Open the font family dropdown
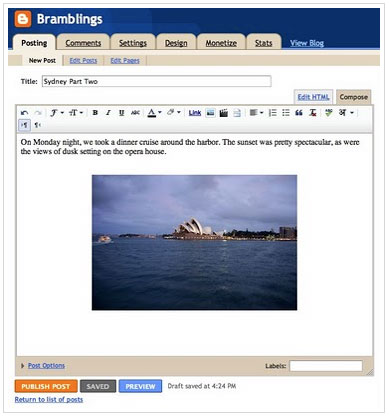The width and height of the screenshot is (389, 418). point(57,113)
